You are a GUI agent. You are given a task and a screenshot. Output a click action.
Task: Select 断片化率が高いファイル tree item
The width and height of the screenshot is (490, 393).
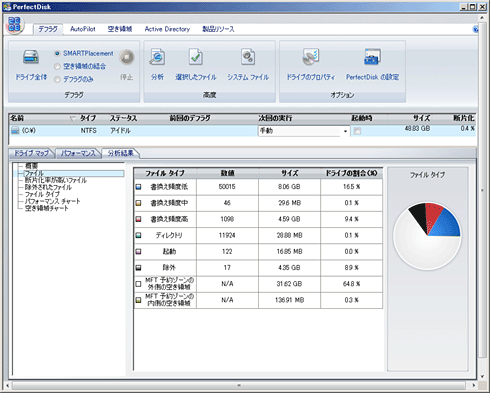(x=56, y=180)
